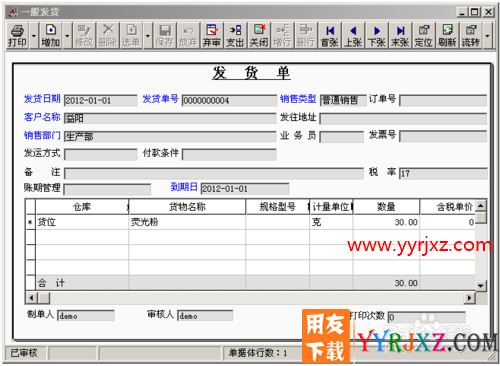Click the 关闭 close-order icon

tap(259, 35)
